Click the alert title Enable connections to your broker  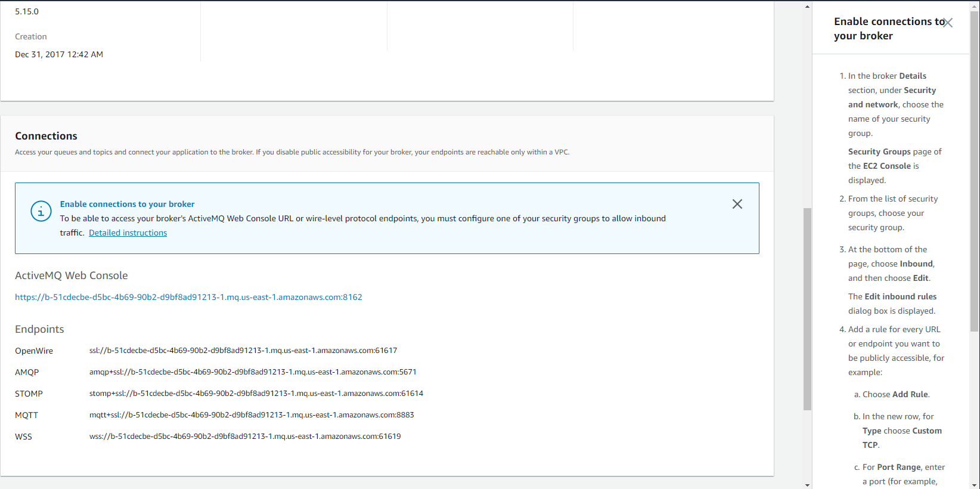127,204
